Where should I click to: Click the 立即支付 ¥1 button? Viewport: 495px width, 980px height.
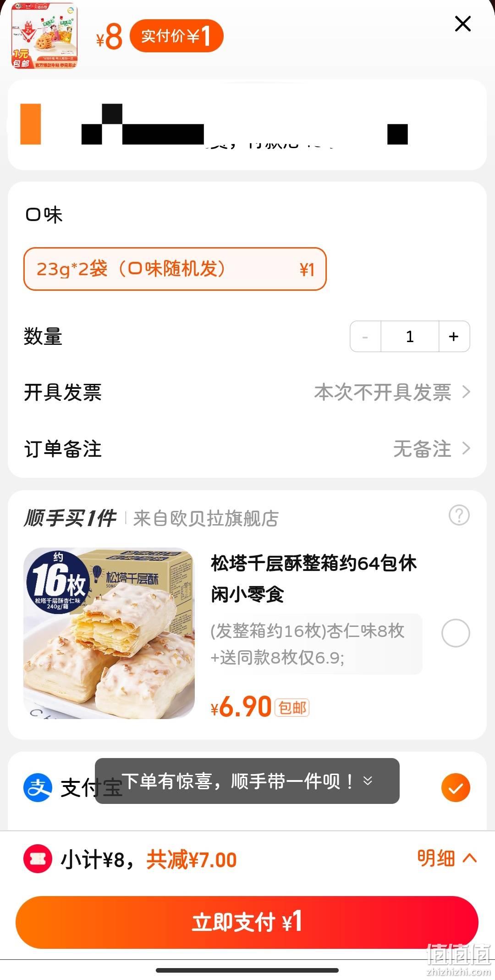click(247, 922)
